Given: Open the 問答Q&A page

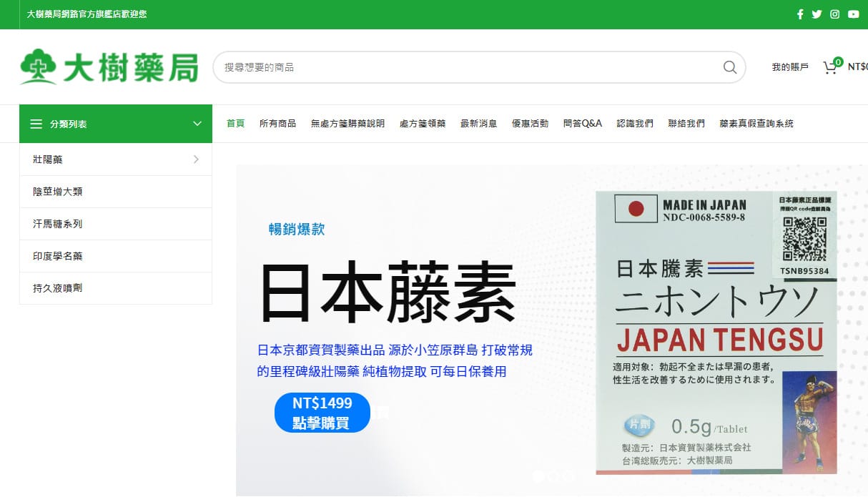Looking at the screenshot, I should [582, 124].
